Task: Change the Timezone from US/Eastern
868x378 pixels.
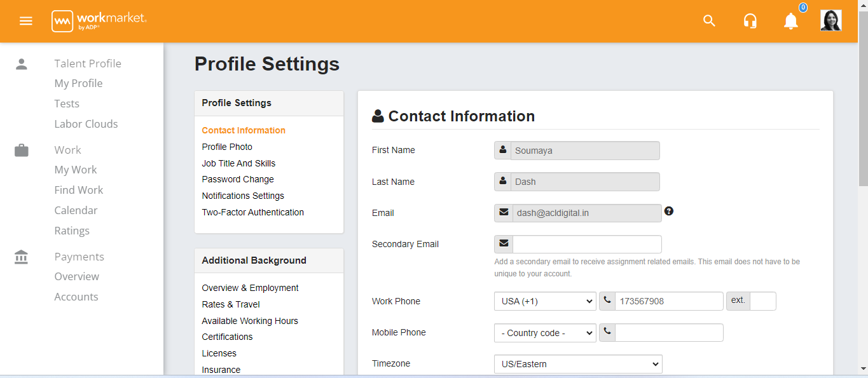Action: (x=577, y=363)
